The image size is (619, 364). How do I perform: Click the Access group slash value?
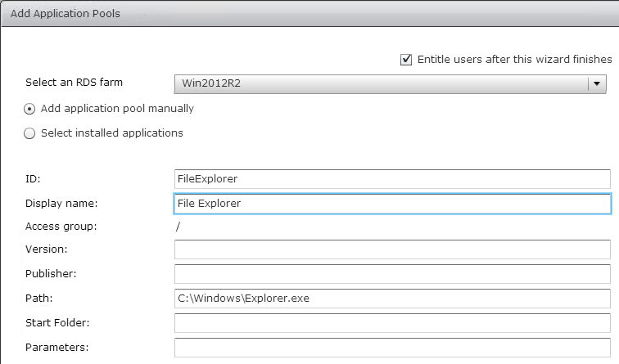178,227
